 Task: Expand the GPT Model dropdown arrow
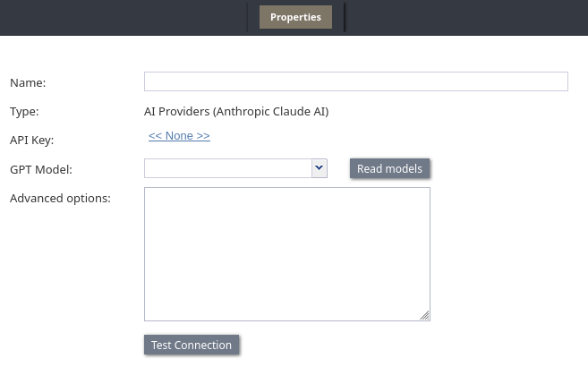[x=319, y=167]
